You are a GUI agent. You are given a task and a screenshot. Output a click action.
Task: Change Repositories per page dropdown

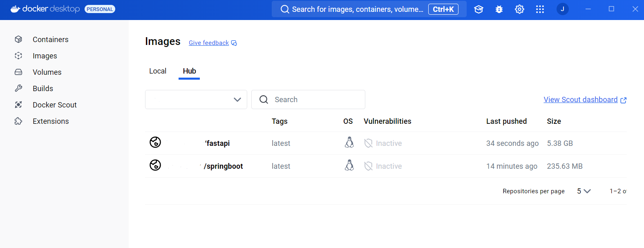[584, 191]
